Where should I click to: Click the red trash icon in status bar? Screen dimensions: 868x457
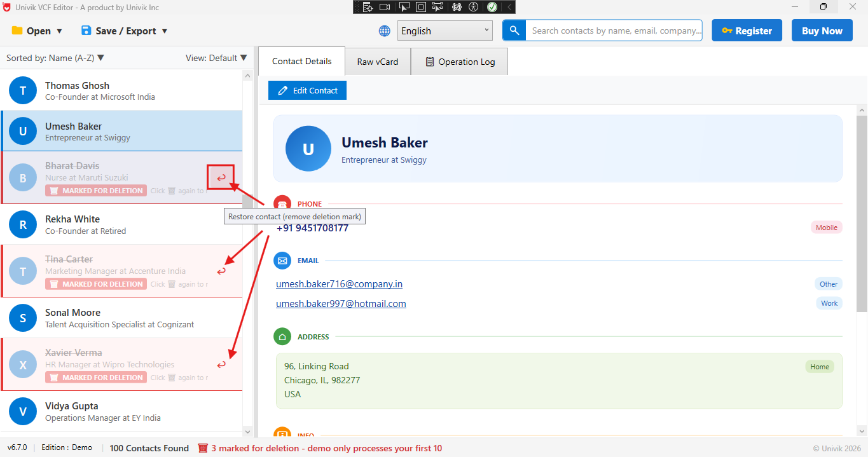point(203,448)
